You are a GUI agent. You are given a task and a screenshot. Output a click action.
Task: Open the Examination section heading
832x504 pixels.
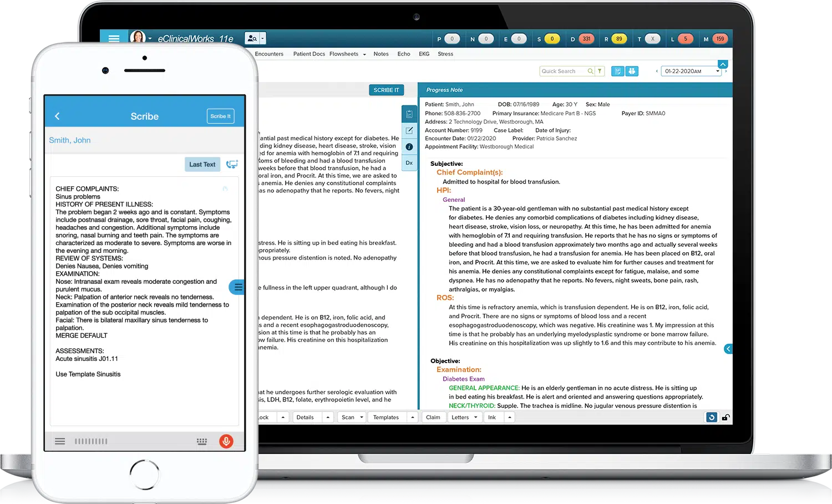[459, 370]
